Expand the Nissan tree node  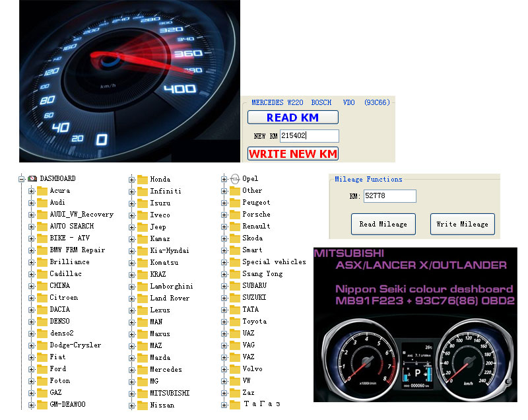click(x=131, y=404)
